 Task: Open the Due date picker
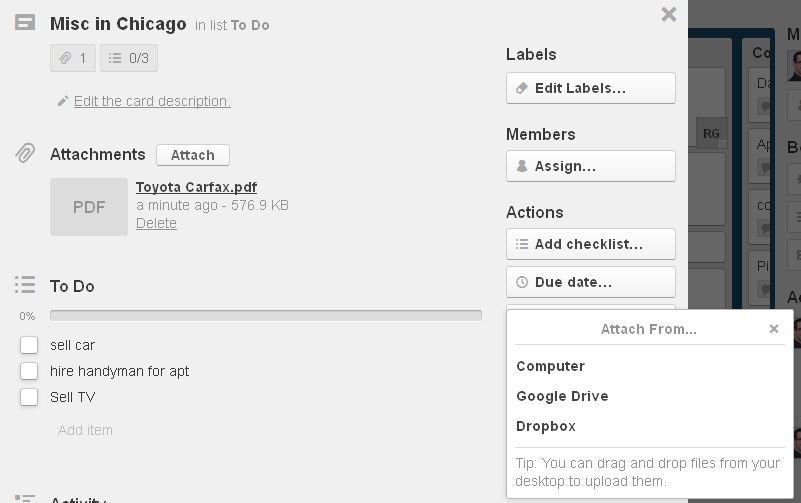click(591, 282)
